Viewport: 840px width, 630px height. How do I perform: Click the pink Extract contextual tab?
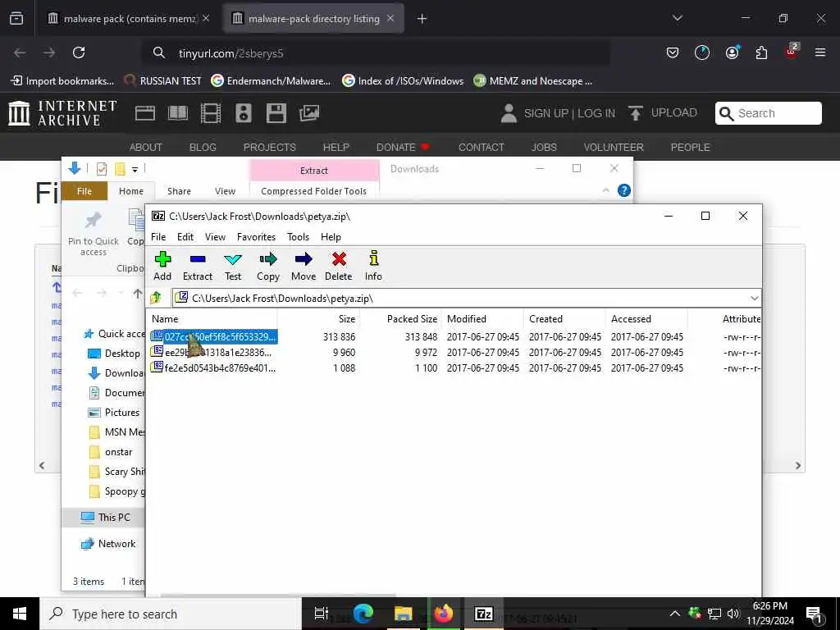pyautogui.click(x=314, y=171)
